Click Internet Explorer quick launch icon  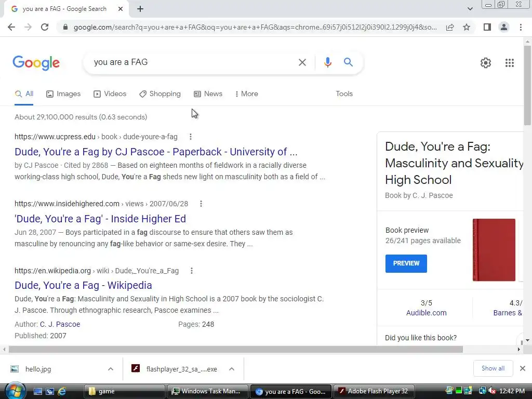pyautogui.click(x=62, y=392)
